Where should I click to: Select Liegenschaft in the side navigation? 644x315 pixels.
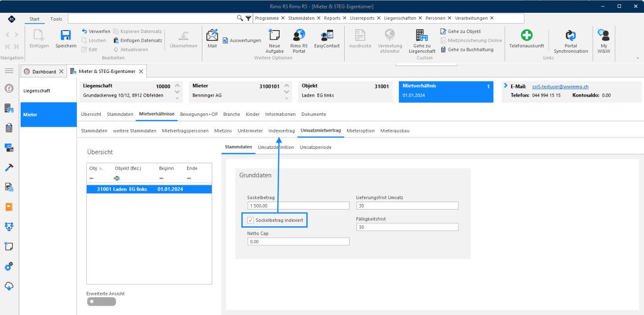pos(48,91)
